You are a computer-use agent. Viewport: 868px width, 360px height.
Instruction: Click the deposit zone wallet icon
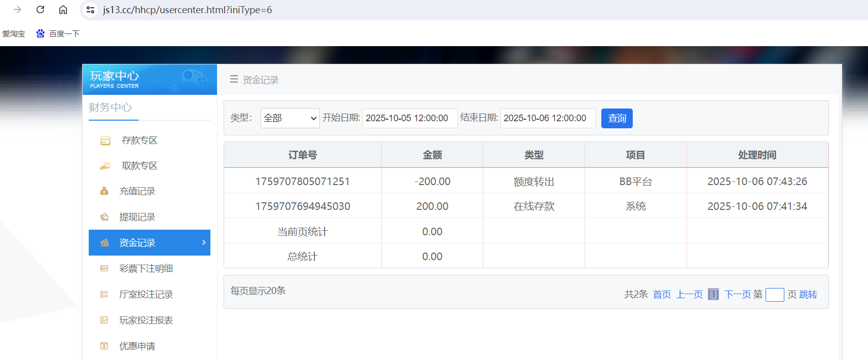click(105, 140)
